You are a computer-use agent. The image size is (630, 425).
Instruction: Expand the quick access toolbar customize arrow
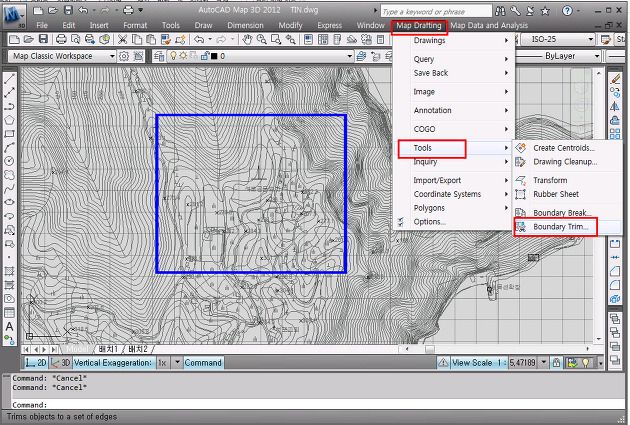pyautogui.click(x=141, y=10)
